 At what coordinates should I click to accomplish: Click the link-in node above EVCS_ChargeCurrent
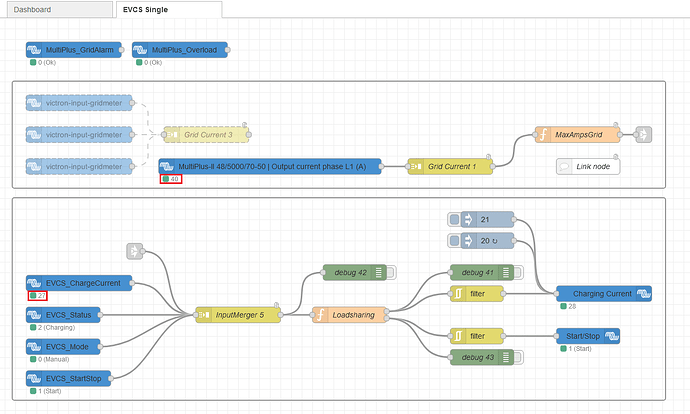coord(135,252)
